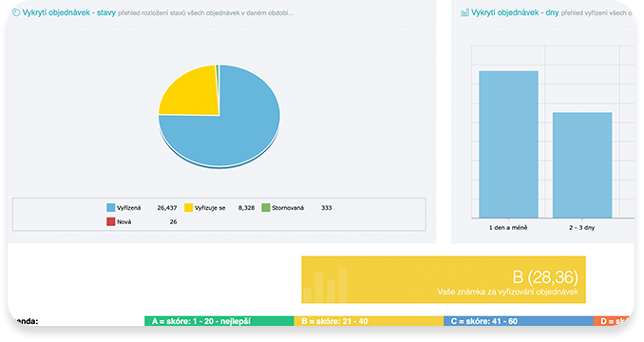The height and width of the screenshot is (342, 644).
Task: Click the value 26 next to Nová
Action: [173, 221]
